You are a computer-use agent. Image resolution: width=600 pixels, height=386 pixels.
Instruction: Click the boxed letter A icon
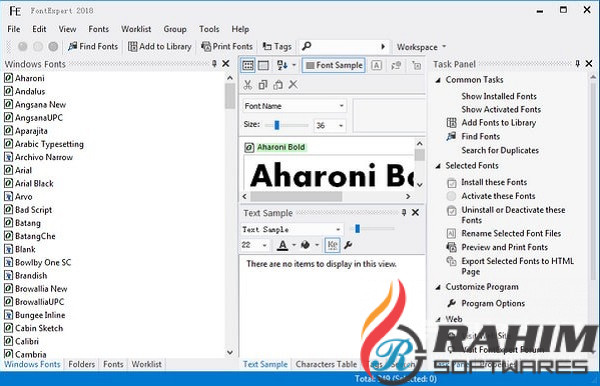click(376, 65)
